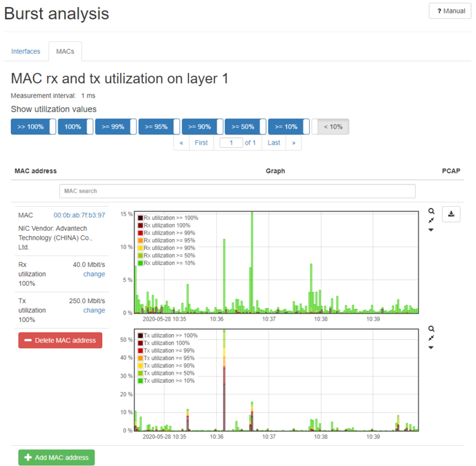The image size is (476, 466).
Task: Click 'change' link for Rx utilization
Action: 94,275
